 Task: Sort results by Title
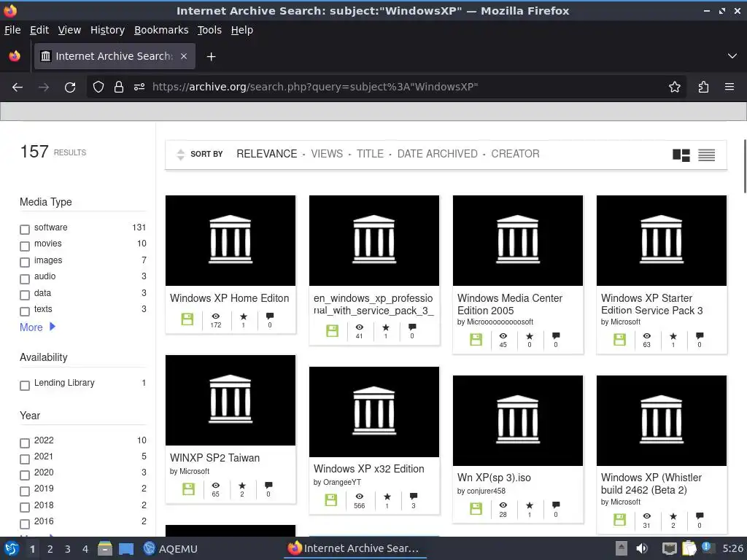pos(370,154)
